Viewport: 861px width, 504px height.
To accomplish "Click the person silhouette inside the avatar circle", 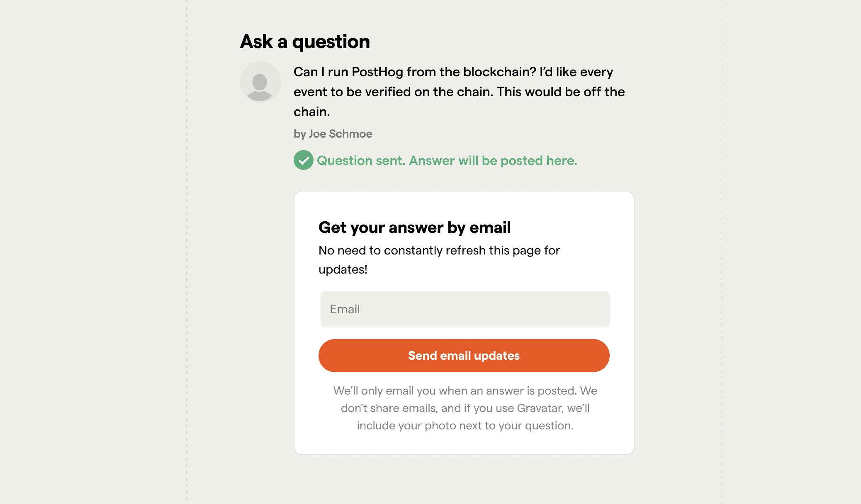I will click(260, 85).
